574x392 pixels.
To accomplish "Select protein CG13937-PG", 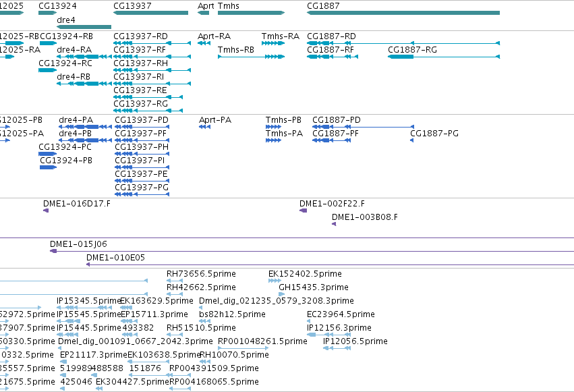I will click(x=142, y=188).
